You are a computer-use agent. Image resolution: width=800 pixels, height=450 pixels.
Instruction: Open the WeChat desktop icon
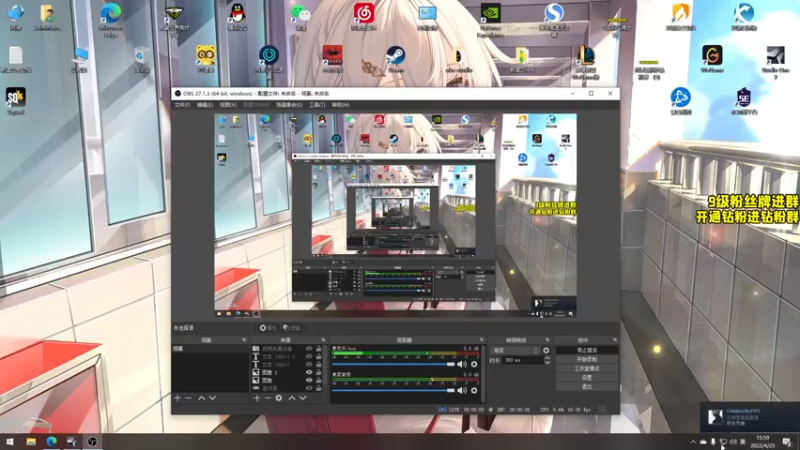(301, 17)
